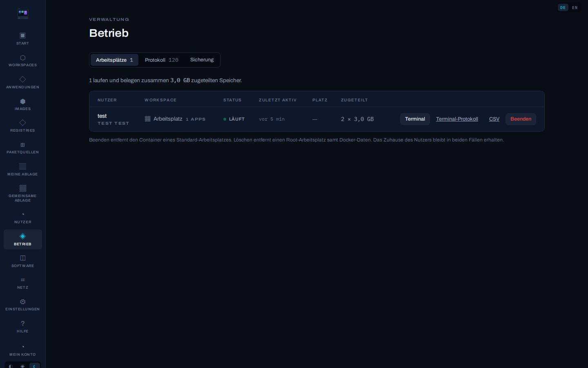Click the "vor 5 min" last-active value
Screen dimensions: 588x368
click(x=272, y=119)
